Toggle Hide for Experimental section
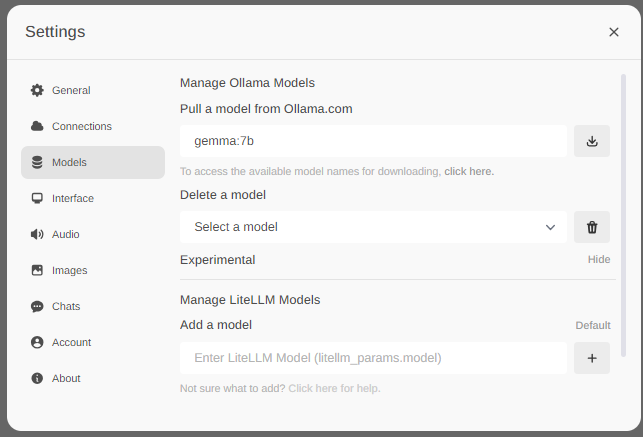The height and width of the screenshot is (437, 643). pos(598,260)
